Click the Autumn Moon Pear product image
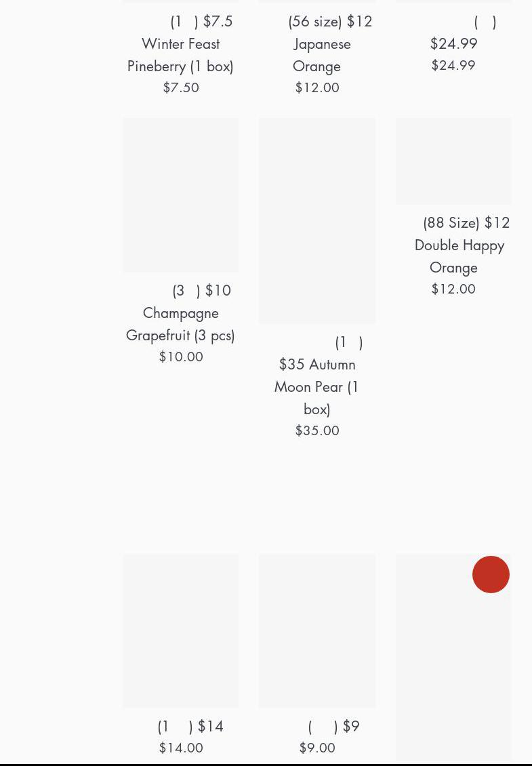532x766 pixels. click(317, 221)
